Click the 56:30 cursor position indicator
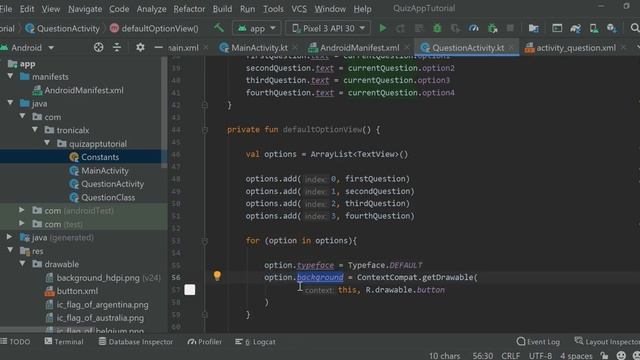 pos(482,356)
